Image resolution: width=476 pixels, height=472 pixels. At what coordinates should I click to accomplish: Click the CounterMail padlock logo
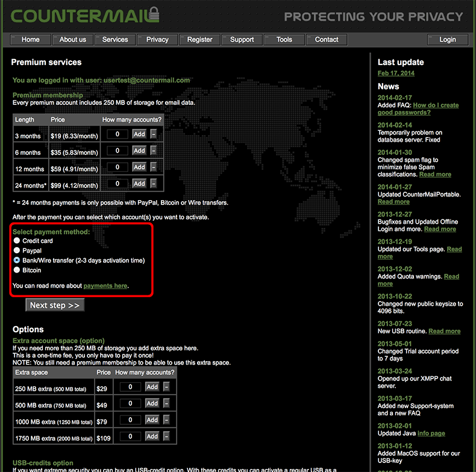(x=85, y=16)
